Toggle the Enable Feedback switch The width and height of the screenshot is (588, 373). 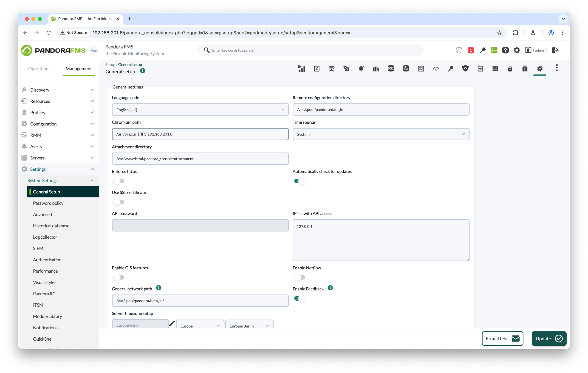300,298
